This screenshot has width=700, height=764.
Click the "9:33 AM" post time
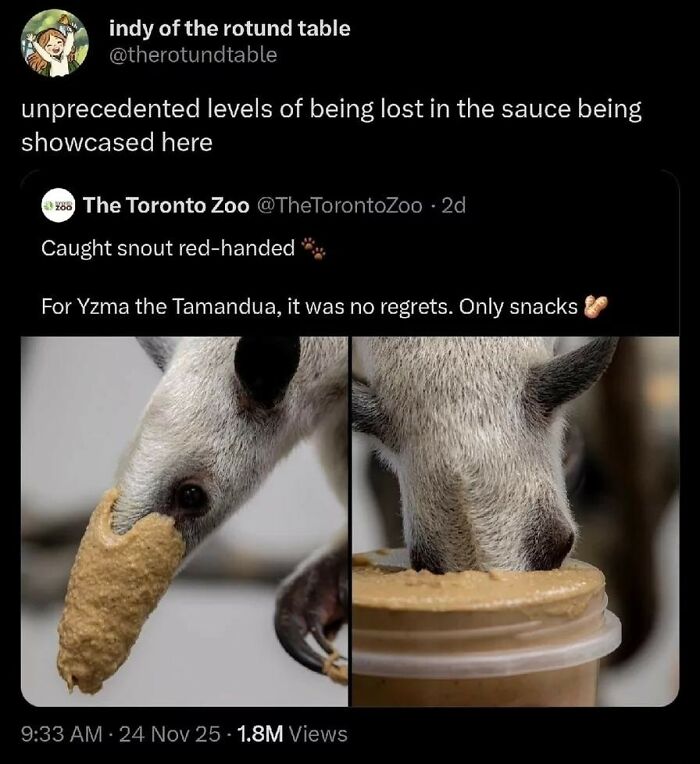pos(62,734)
